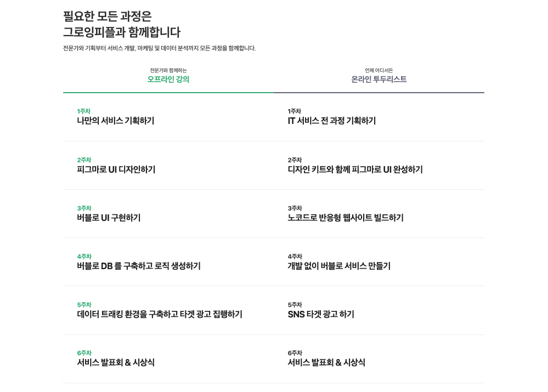Click SNS 타겟 광고 하기 item
The image size is (548, 392).
321,315
